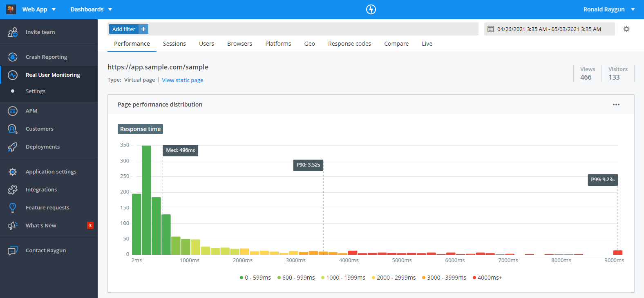
Task: Toggle the 4000ms+ legend series
Action: 487,278
